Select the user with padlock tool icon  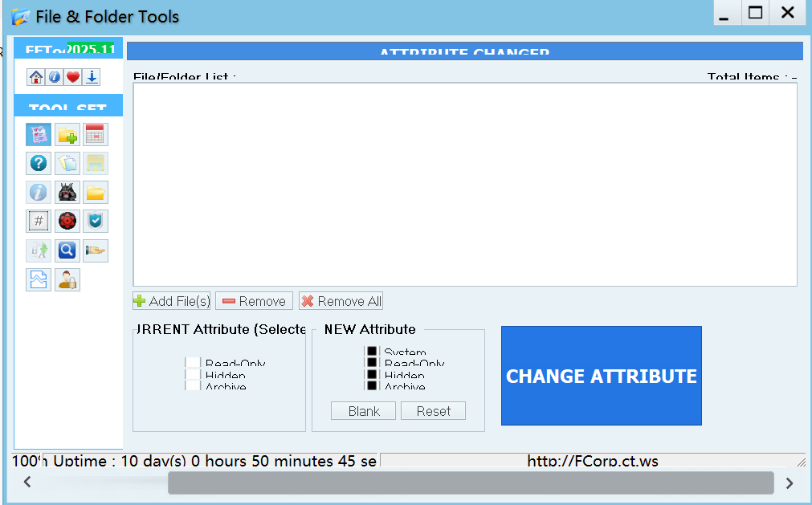point(67,279)
